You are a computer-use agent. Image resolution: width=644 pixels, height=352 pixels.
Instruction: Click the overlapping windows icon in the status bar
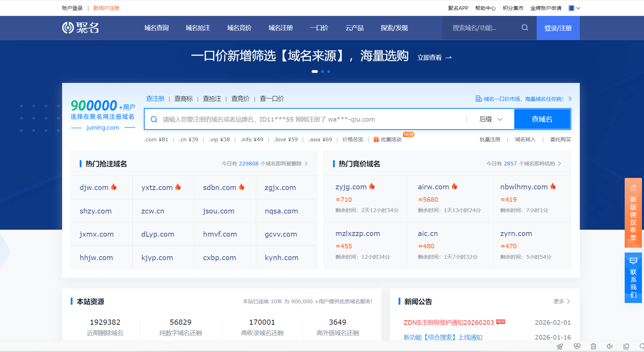[x=626, y=346]
